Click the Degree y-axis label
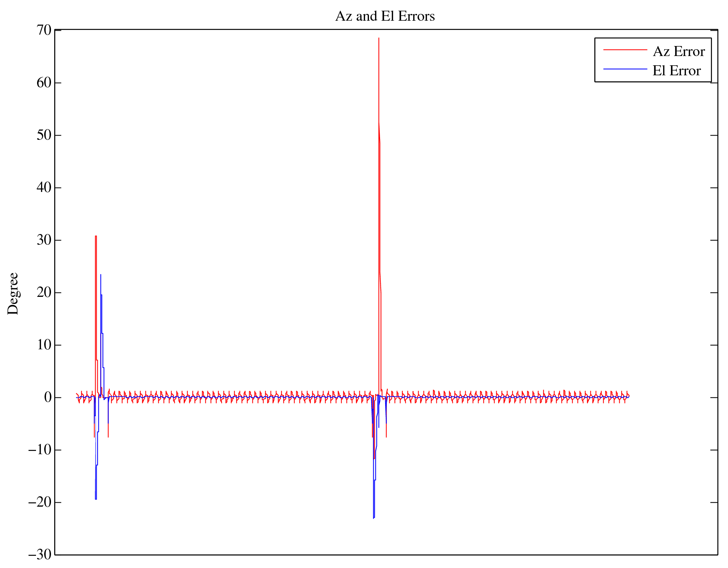This screenshot has width=728, height=568. click(x=13, y=293)
